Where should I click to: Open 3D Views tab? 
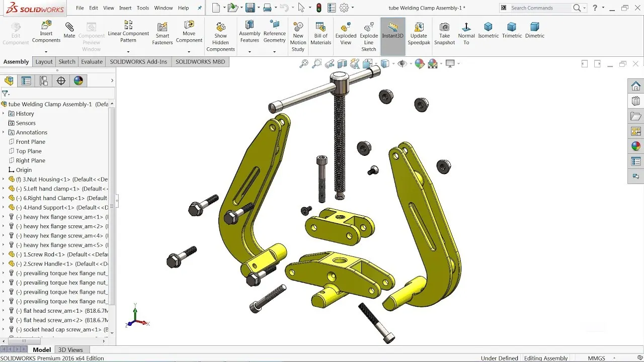(70, 350)
